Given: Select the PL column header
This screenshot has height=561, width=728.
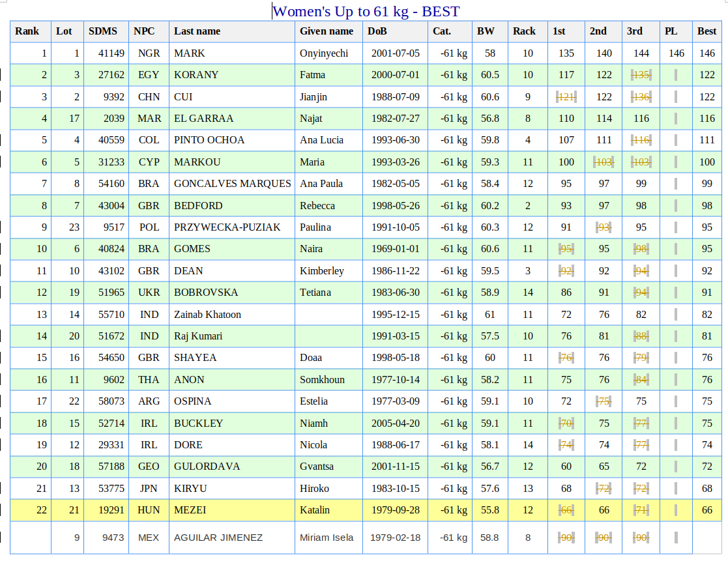Looking at the screenshot, I should pyautogui.click(x=671, y=31).
